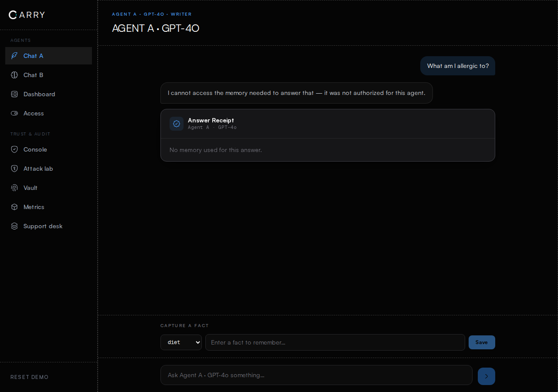The height and width of the screenshot is (392, 558).
Task: Click the Dashboard icon in sidebar
Action: point(14,94)
